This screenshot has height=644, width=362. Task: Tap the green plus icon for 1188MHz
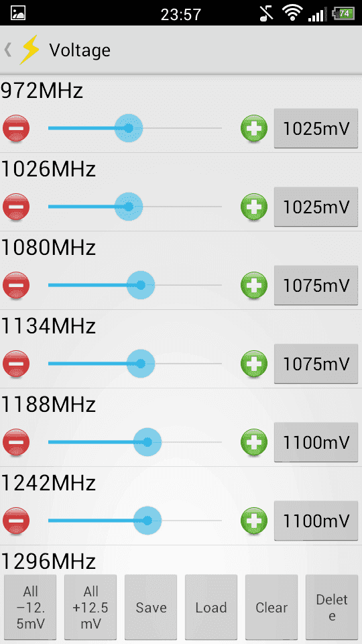[x=254, y=442]
